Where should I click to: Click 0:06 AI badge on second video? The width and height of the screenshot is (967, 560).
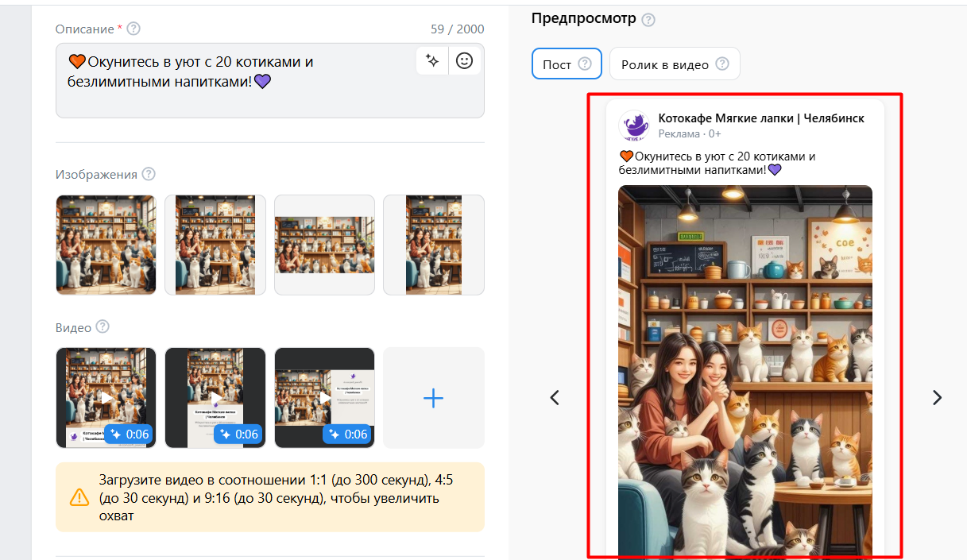click(238, 434)
